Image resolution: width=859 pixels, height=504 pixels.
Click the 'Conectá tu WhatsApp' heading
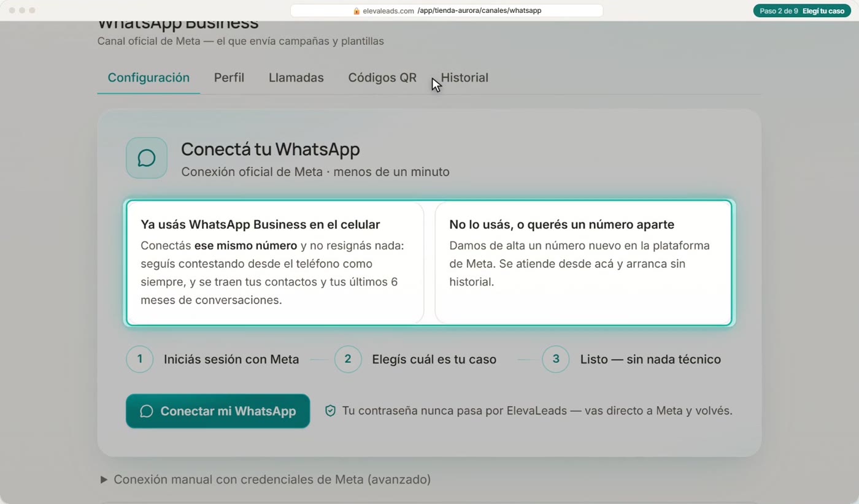click(x=271, y=149)
